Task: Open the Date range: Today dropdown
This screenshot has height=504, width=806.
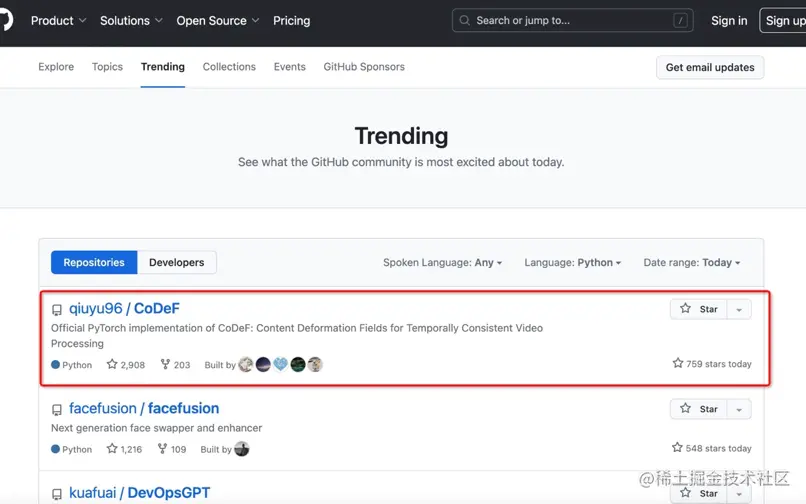Action: (692, 263)
